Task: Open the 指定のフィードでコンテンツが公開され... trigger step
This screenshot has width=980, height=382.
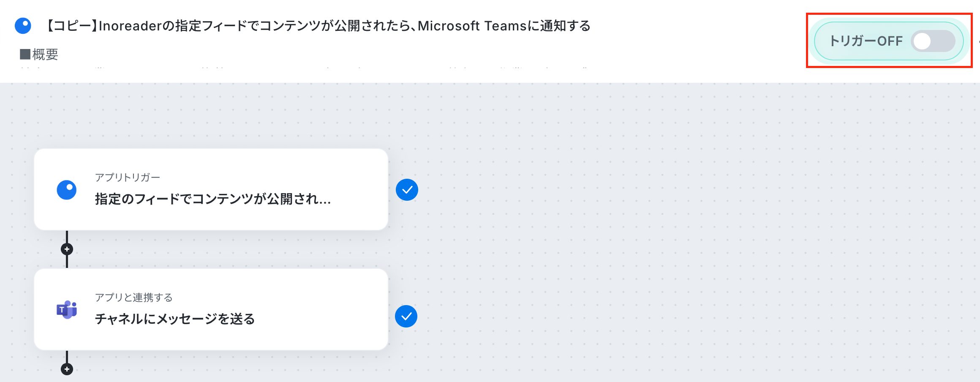Action: click(x=211, y=189)
